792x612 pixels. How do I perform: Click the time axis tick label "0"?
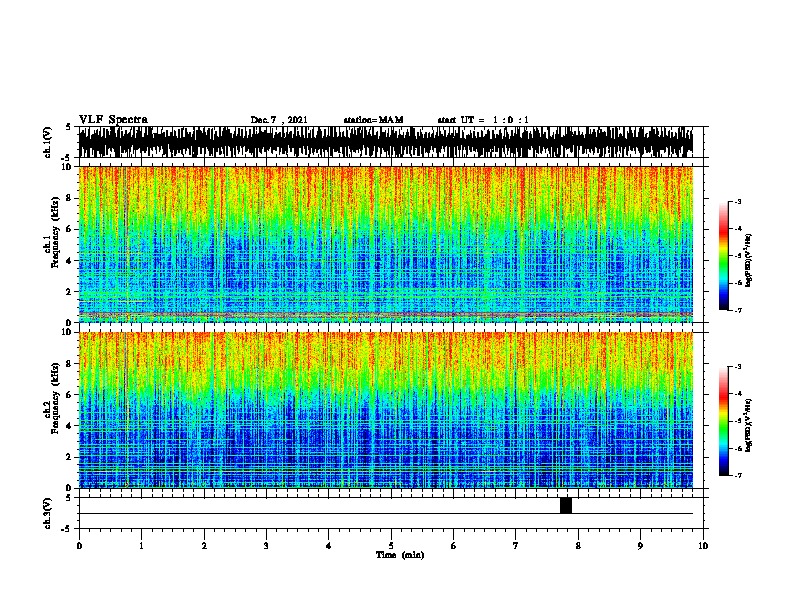pyautogui.click(x=79, y=546)
